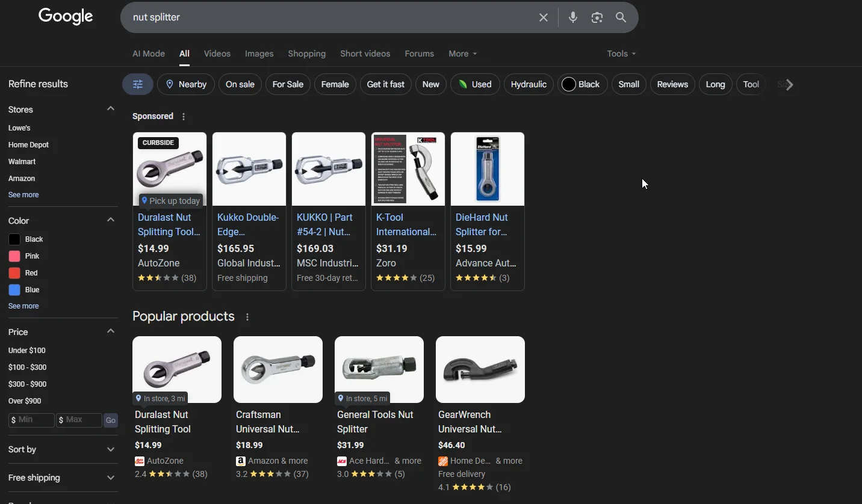
Task: Submit search with magnifying glass icon
Action: (x=621, y=17)
